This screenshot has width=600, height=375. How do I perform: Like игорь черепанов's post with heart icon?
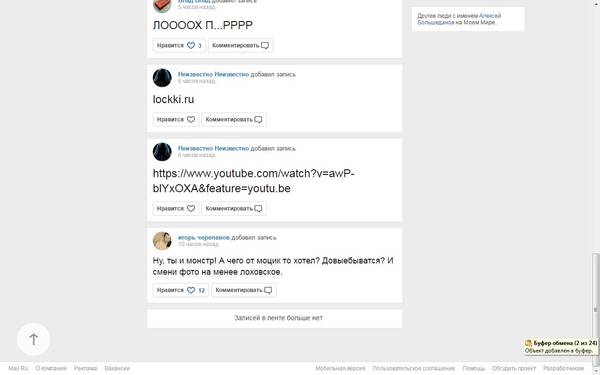click(191, 290)
